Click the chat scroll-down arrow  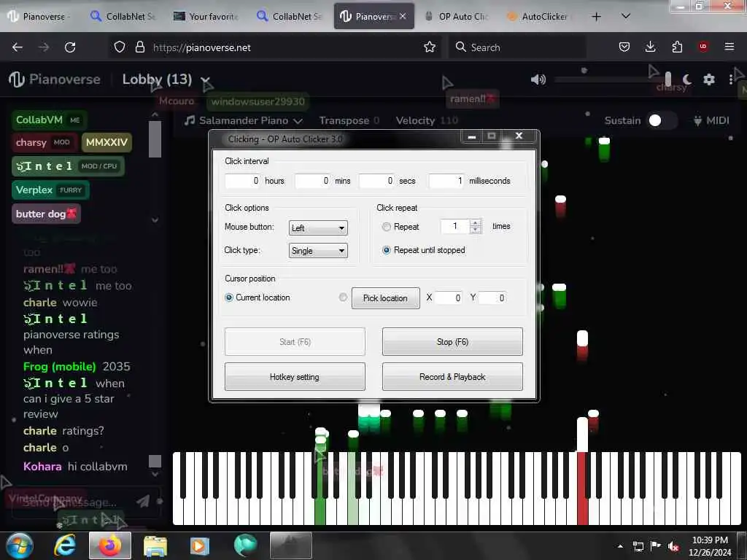(155, 474)
